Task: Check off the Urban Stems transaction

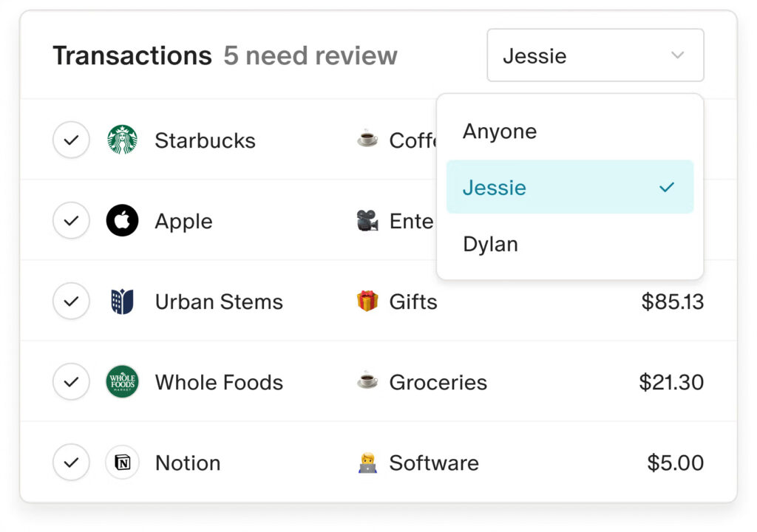Action: [x=71, y=301]
